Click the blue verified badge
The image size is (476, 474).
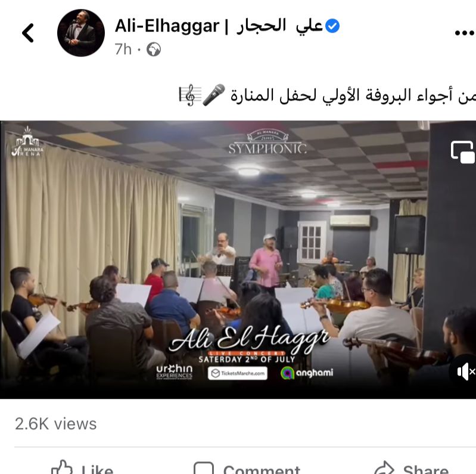pos(332,26)
